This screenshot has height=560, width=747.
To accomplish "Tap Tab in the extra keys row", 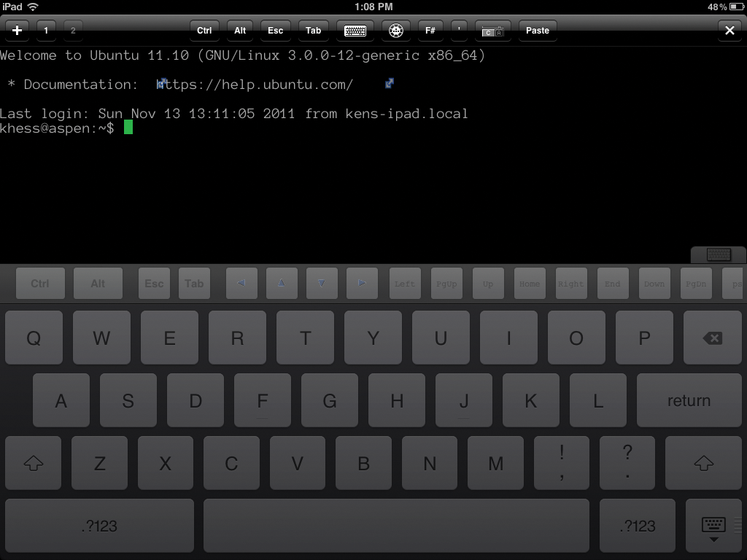I will (x=194, y=284).
